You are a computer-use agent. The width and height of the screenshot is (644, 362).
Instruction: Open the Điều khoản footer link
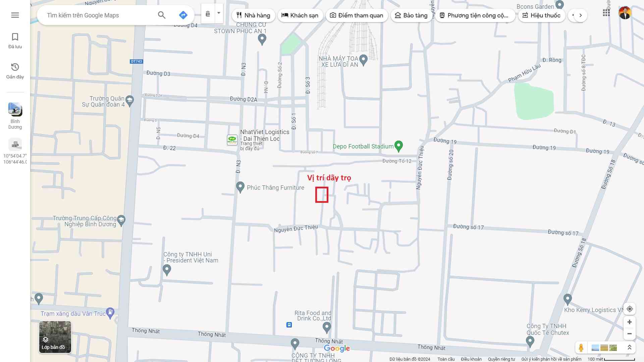471,359
